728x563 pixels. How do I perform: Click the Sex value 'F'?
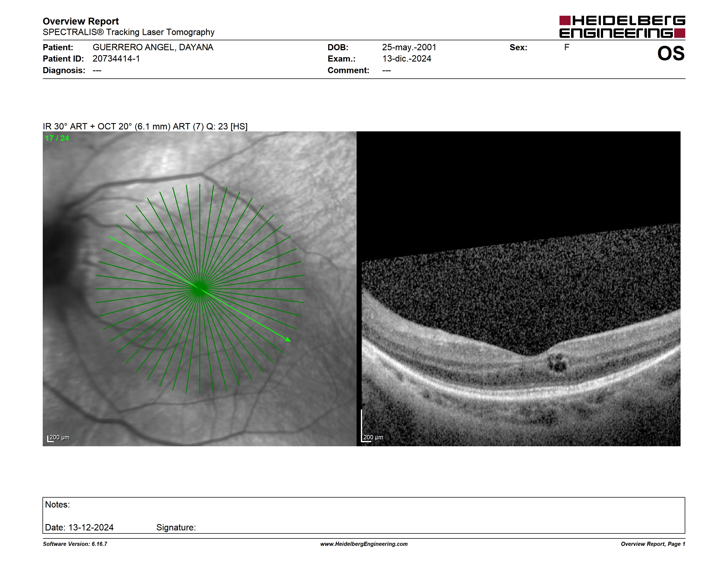pyautogui.click(x=567, y=47)
